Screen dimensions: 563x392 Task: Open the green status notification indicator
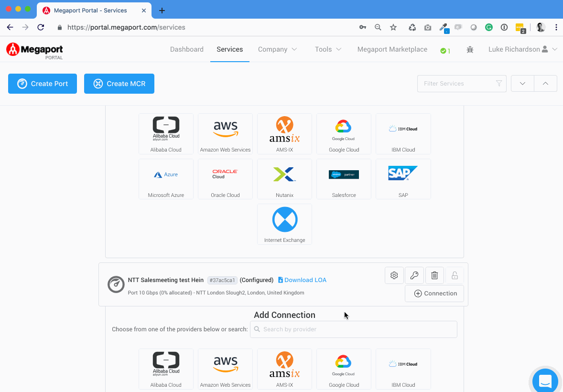coord(445,51)
